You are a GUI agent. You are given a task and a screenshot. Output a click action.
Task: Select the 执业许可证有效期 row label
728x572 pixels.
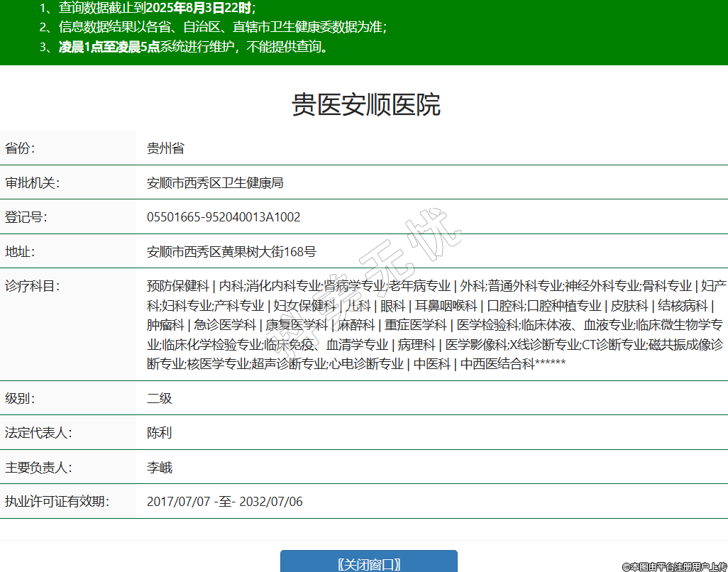click(x=57, y=502)
